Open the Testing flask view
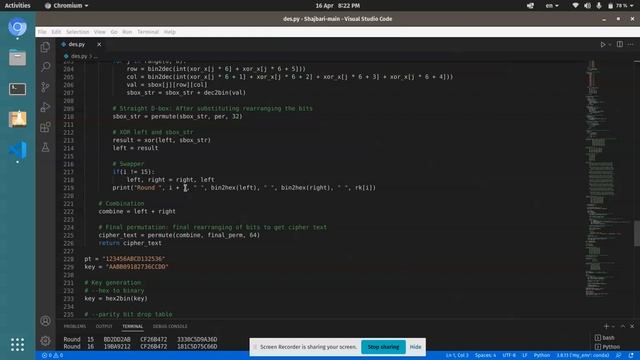 click(45, 147)
